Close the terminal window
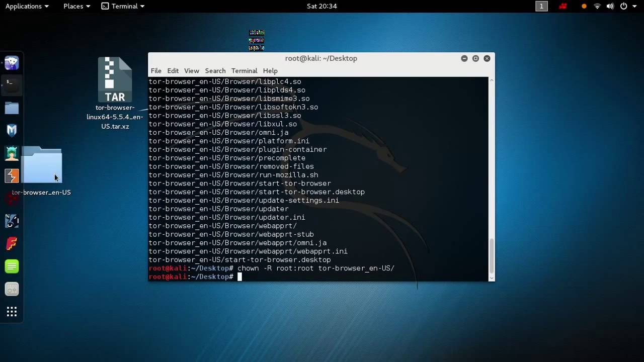644x362 pixels. [x=487, y=58]
